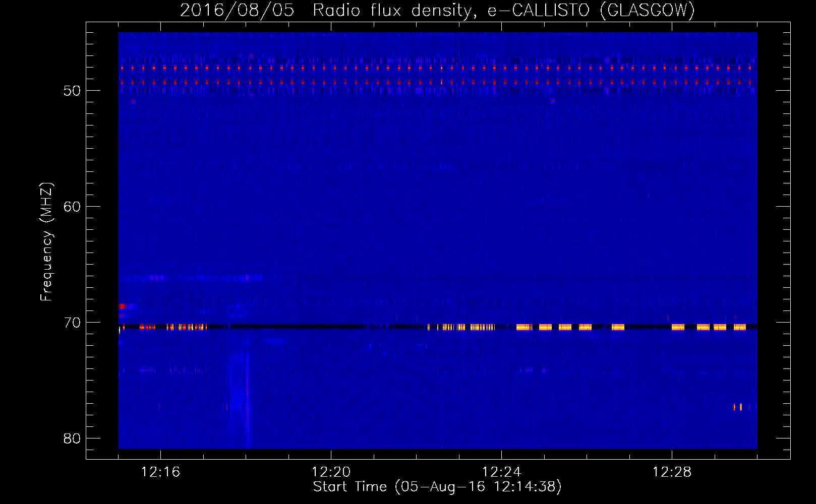The height and width of the screenshot is (504, 816).
Task: Click the red burst near 68.5 MHz at plot start
Action: coord(122,306)
